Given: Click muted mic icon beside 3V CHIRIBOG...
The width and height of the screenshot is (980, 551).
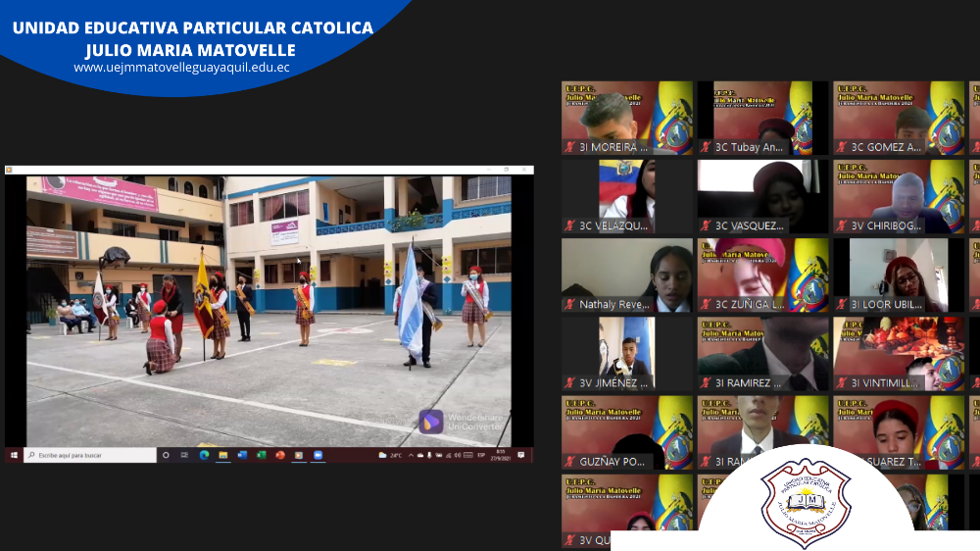Looking at the screenshot, I should pos(841,225).
